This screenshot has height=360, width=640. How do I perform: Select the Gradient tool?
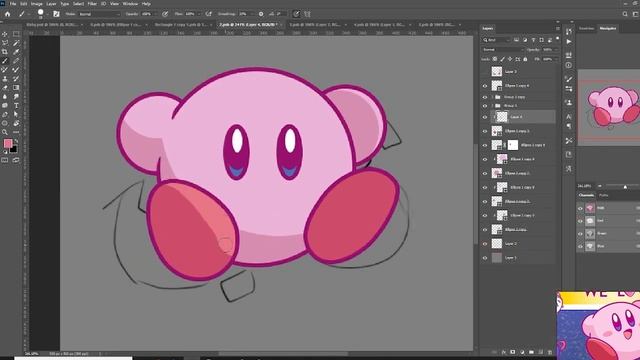[16, 88]
